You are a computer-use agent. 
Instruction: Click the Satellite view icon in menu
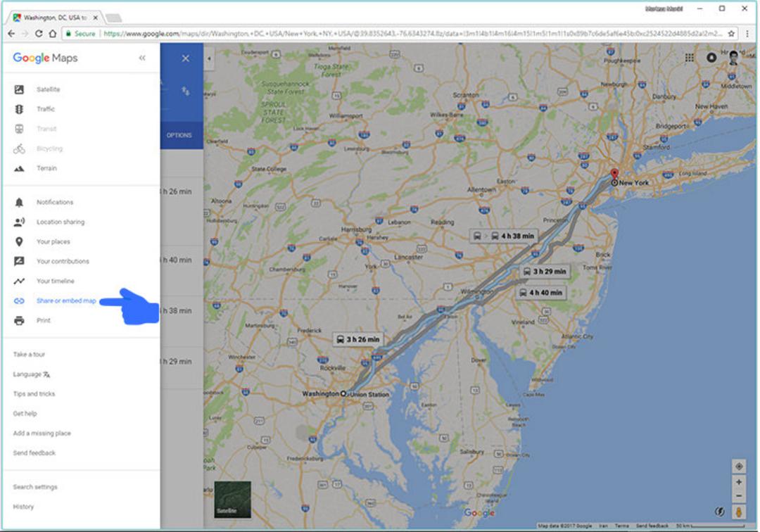pyautogui.click(x=19, y=89)
